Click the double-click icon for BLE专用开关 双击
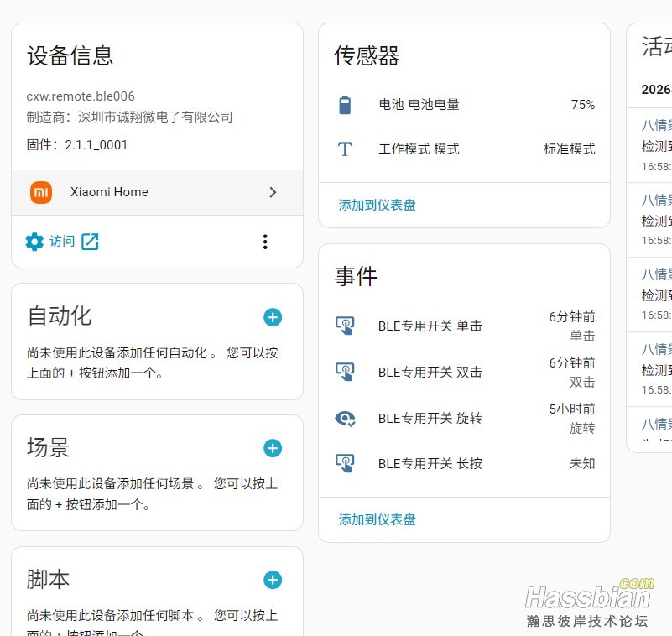The image size is (672, 636). [x=346, y=372]
